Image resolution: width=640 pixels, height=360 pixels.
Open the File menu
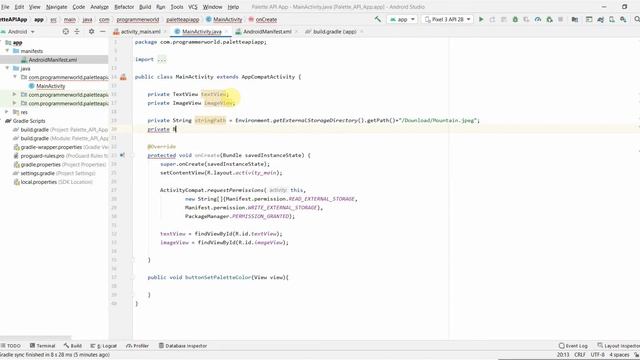[x=5, y=7]
